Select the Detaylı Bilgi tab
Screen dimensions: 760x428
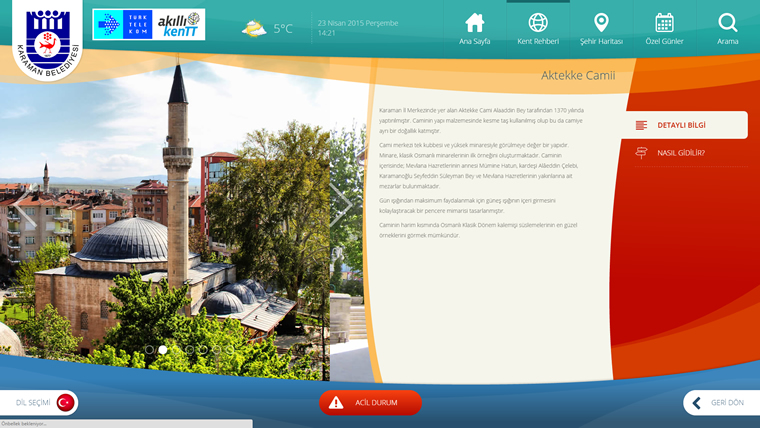[x=686, y=125]
